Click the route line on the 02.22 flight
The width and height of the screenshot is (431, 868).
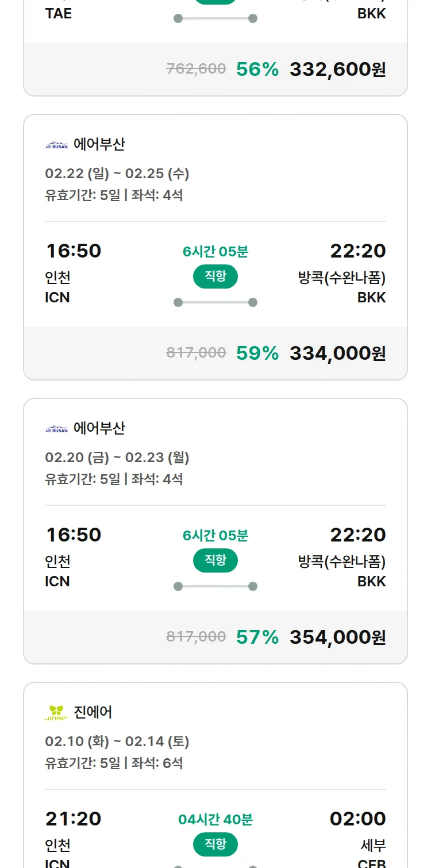pyautogui.click(x=215, y=302)
